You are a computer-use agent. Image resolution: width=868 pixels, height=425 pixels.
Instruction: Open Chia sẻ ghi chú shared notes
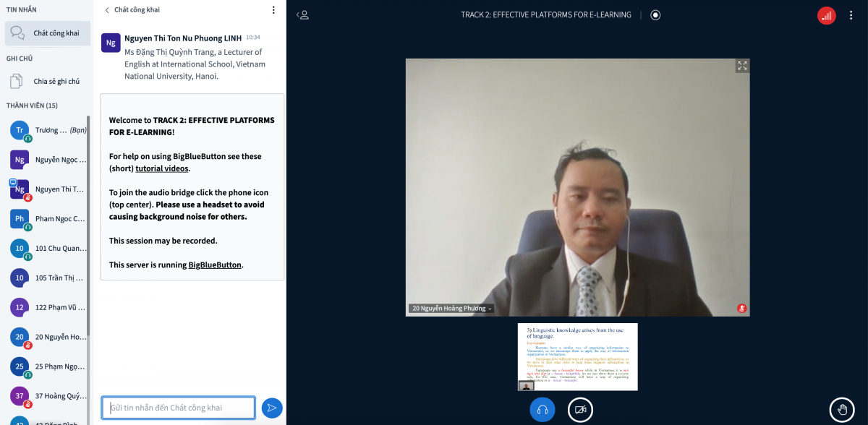[x=46, y=81]
